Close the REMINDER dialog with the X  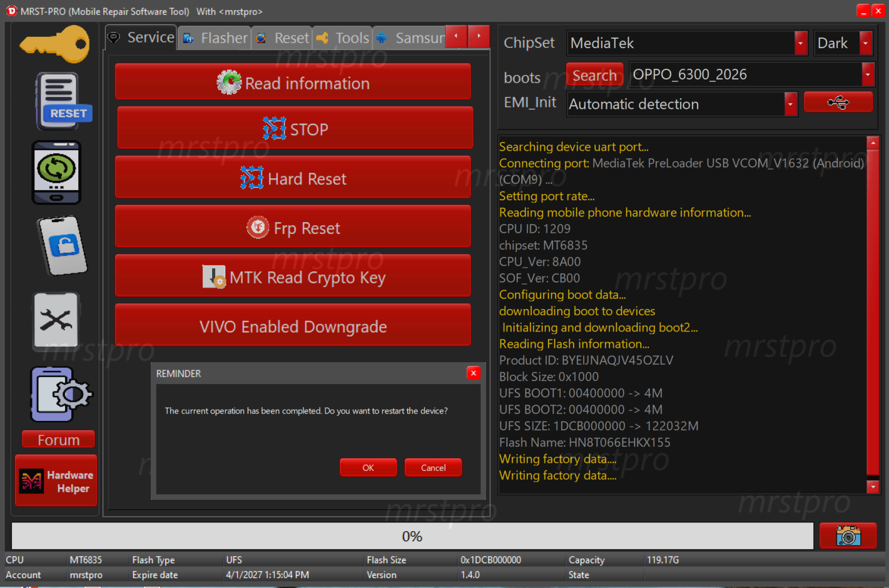click(474, 373)
